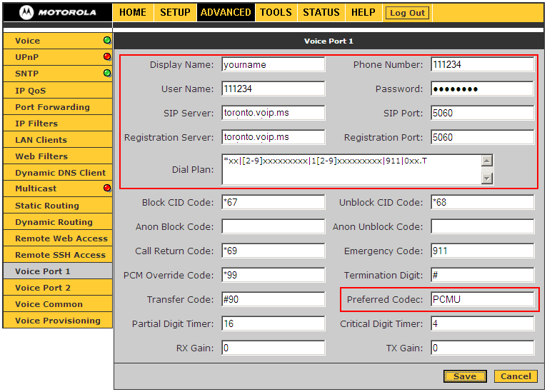Switch to the SETUP tab

(x=175, y=12)
